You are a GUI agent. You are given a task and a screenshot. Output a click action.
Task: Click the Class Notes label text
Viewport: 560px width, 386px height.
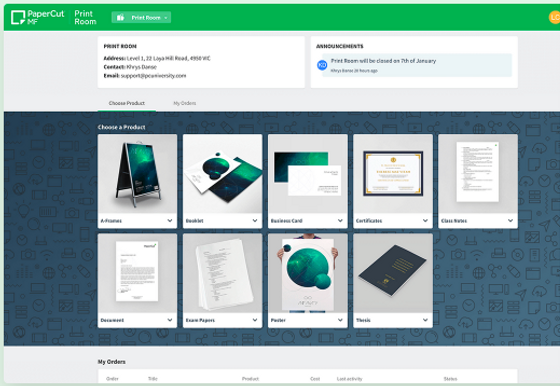pos(454,221)
